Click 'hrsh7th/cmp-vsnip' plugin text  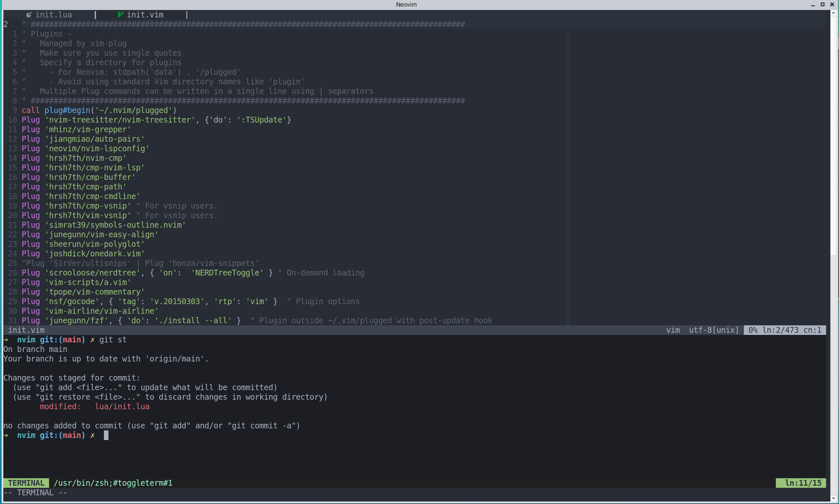coord(88,206)
